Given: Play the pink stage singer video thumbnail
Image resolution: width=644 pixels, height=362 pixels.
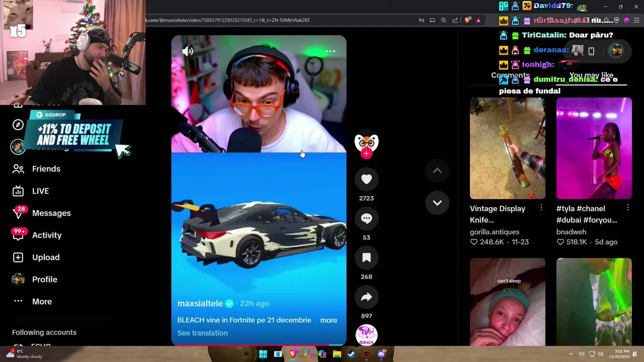Looking at the screenshot, I should pyautogui.click(x=594, y=148).
